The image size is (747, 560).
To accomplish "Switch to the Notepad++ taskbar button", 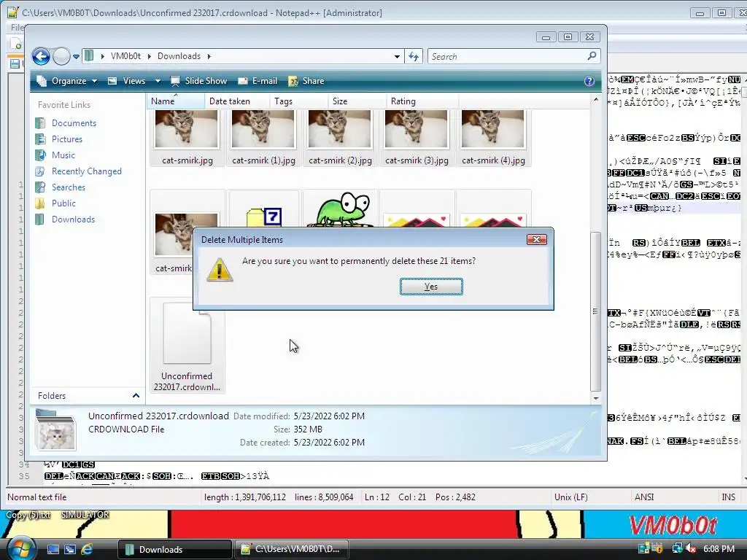I will tap(290, 549).
